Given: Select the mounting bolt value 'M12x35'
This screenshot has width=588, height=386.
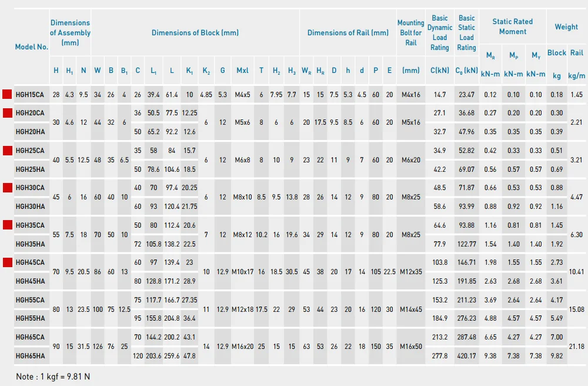Looking at the screenshot, I should 410,272.
